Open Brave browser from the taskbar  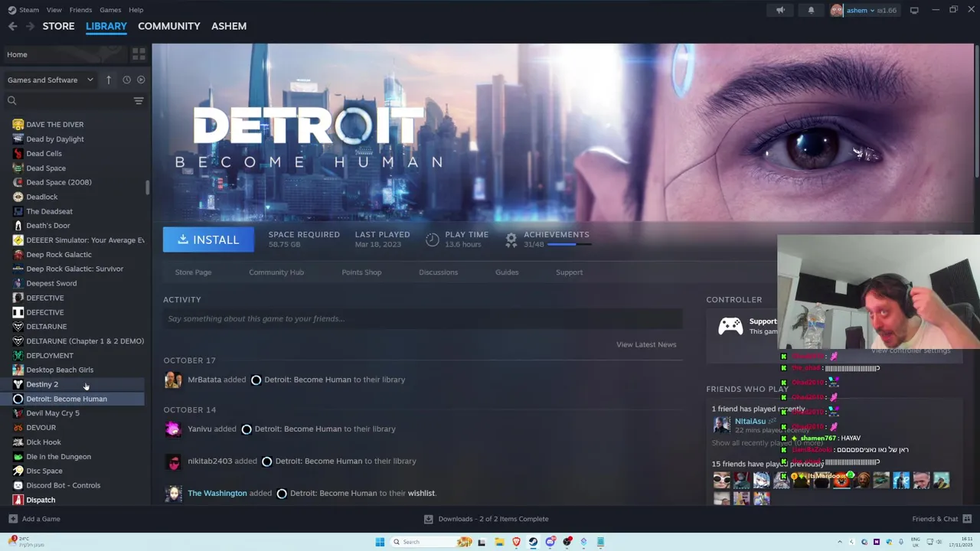click(517, 542)
